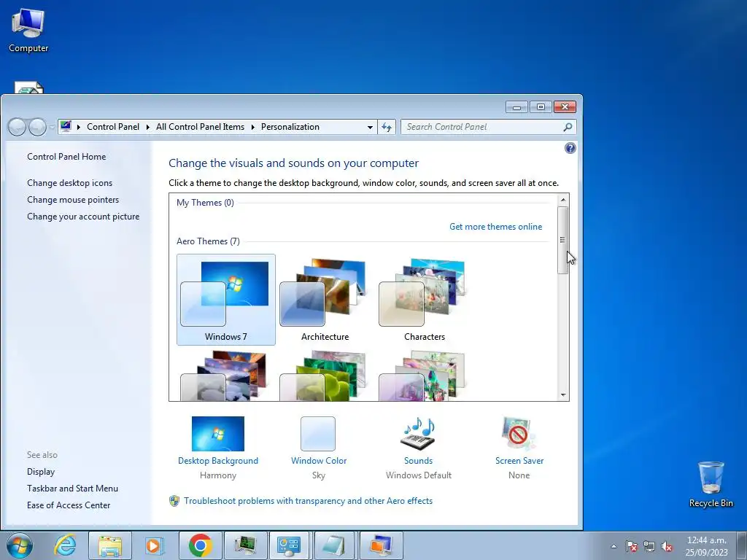Click the Screen Saver text link
Viewport: 747px width, 560px height.
click(x=519, y=461)
